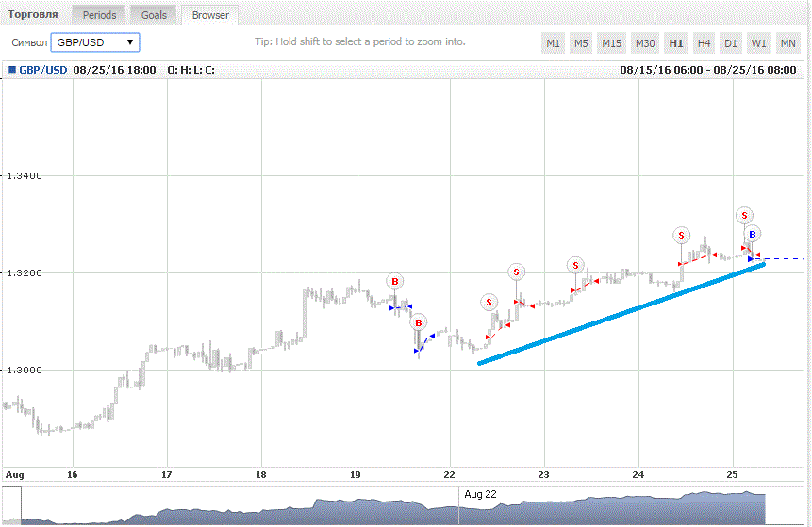Click the lower B marker near Aug 22

tap(419, 323)
